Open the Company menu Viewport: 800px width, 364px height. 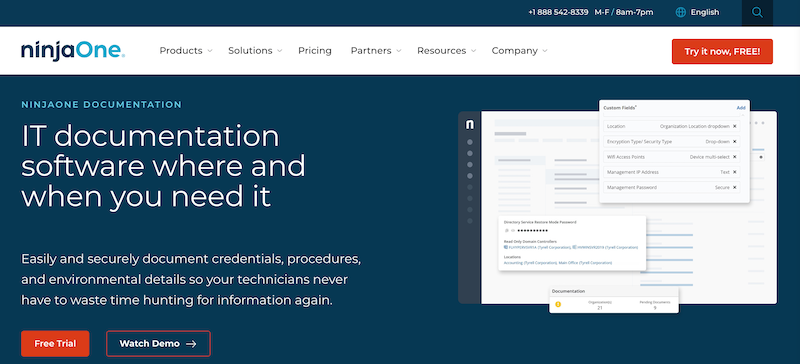[514, 51]
